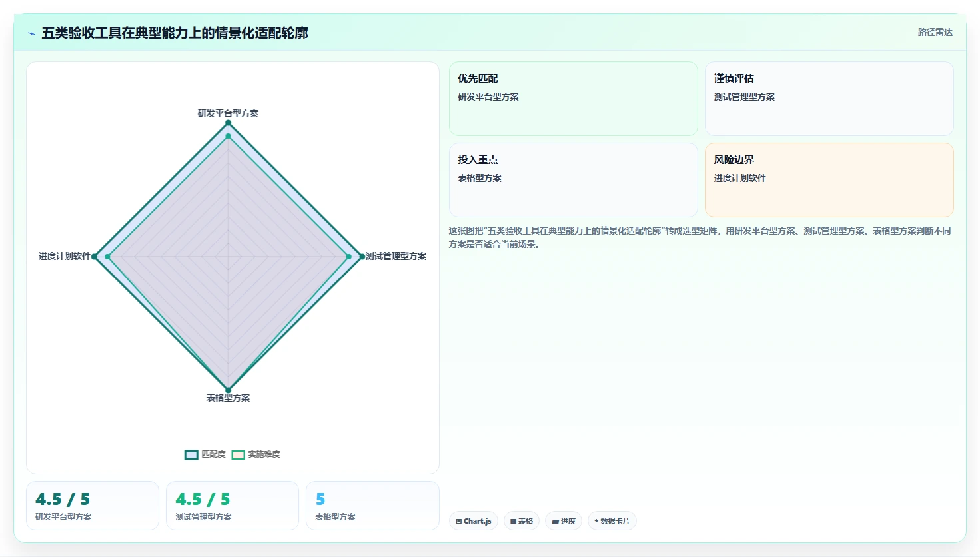This screenshot has width=980, height=557.
Task: Select the 优先匹配 card heading
Action: coord(478,79)
